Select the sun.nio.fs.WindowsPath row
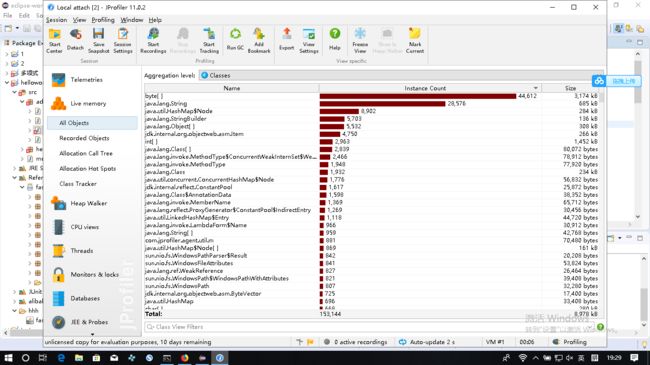The image size is (650, 365). 372,286
